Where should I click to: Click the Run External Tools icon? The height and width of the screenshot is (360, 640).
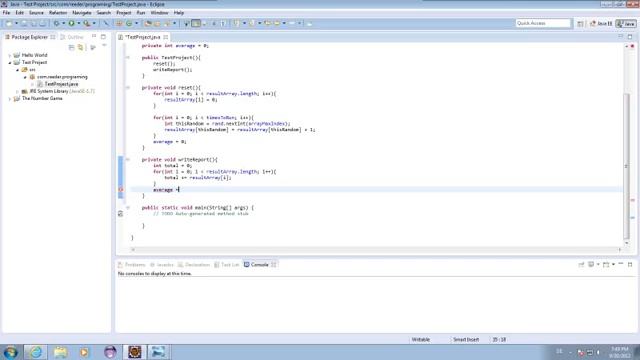pos(87,24)
